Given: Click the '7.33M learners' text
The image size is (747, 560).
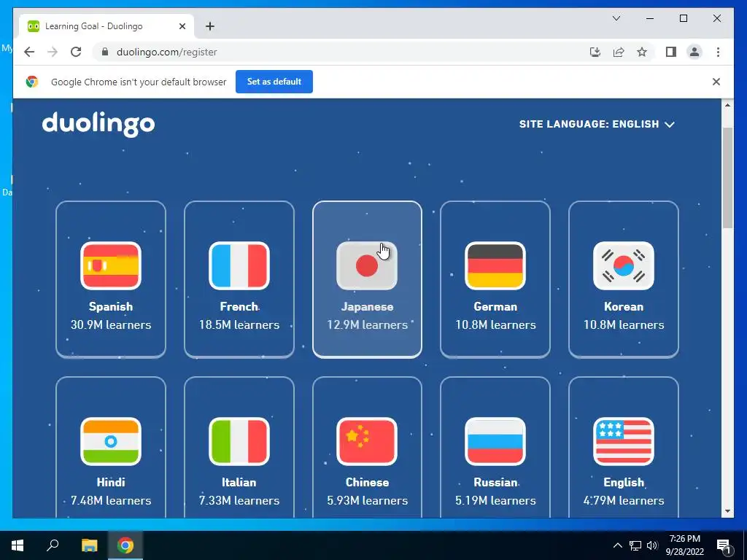Looking at the screenshot, I should tap(239, 500).
